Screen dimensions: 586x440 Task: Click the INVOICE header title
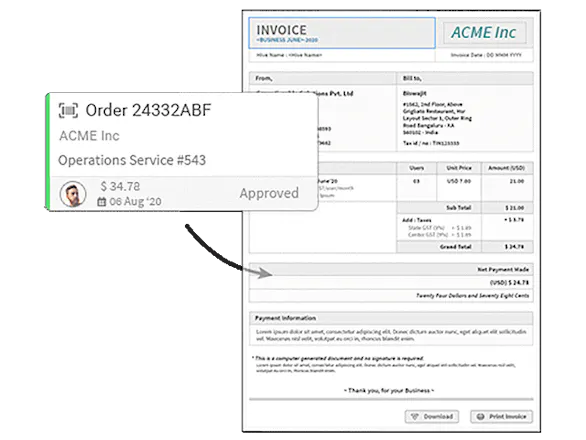(281, 30)
